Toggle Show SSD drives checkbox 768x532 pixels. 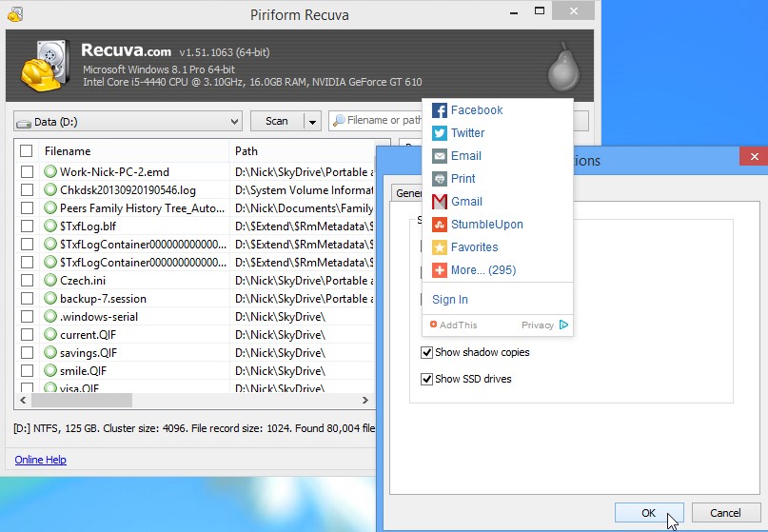pos(426,379)
